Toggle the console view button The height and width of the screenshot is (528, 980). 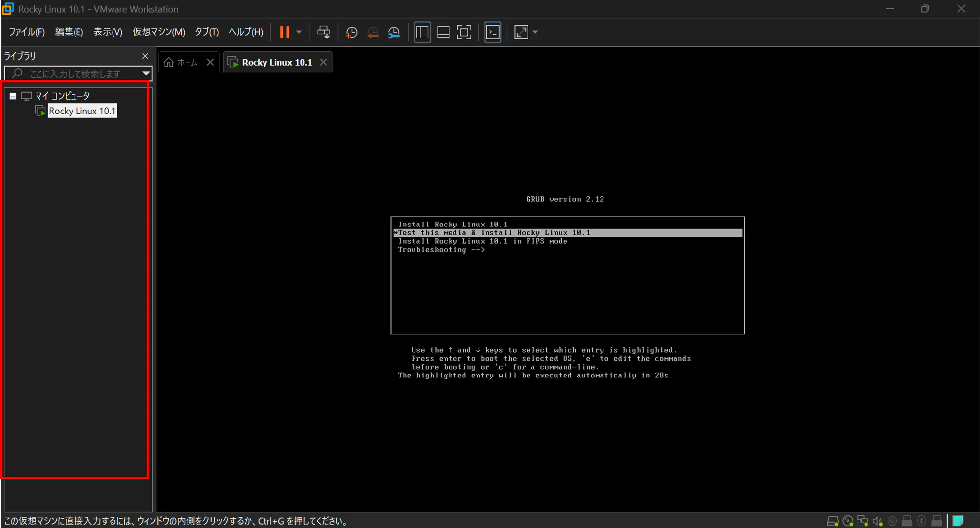(x=493, y=33)
